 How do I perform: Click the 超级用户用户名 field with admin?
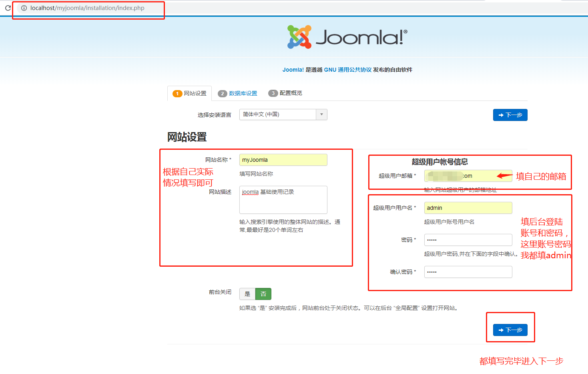point(468,208)
